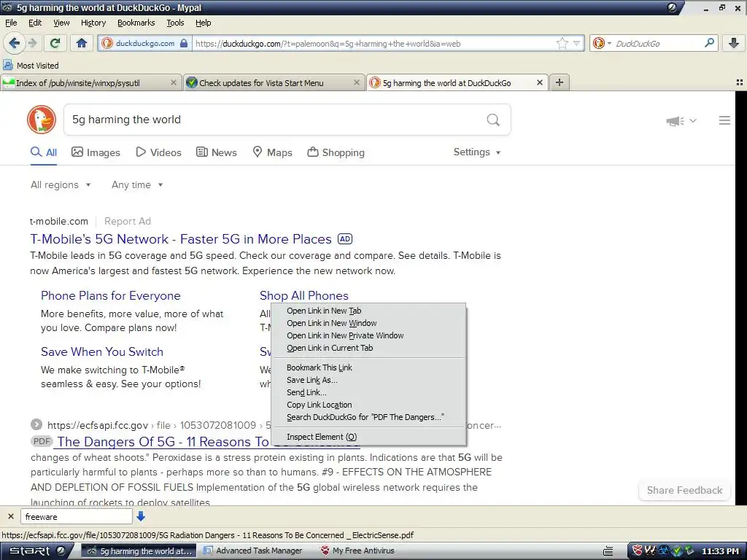Open the File menu
The height and width of the screenshot is (560, 747).
pyautogui.click(x=11, y=23)
